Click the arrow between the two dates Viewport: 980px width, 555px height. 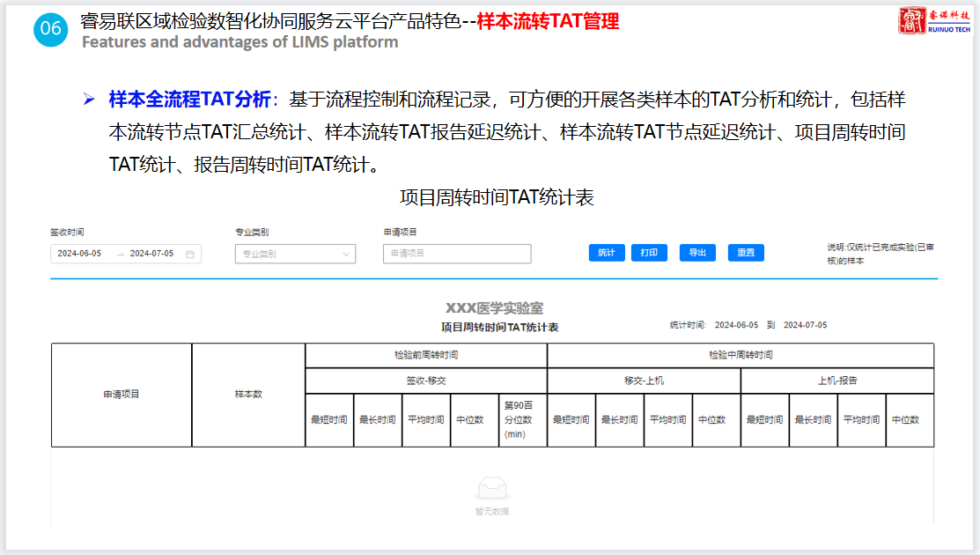(120, 254)
